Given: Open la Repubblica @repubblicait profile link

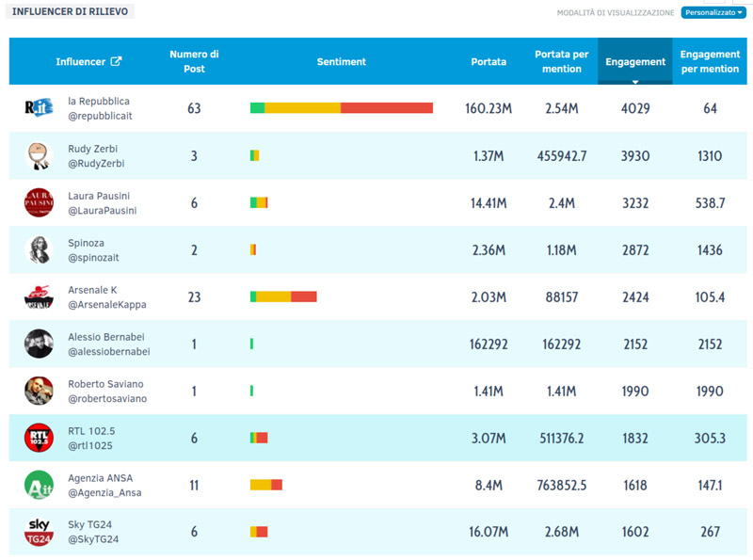Looking at the screenshot, I should click(100, 108).
